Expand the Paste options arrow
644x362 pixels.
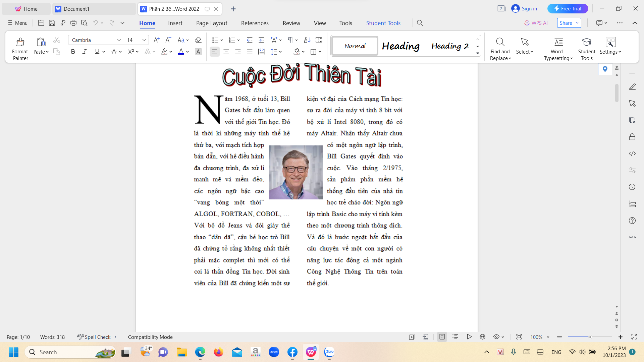47,52
